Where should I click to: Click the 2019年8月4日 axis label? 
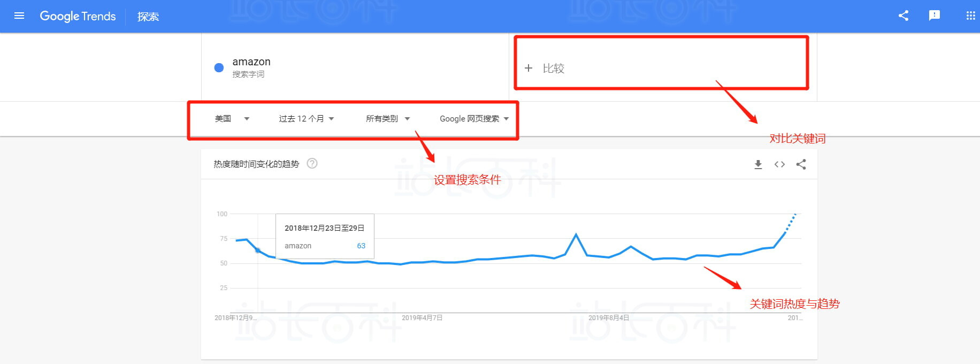[609, 318]
